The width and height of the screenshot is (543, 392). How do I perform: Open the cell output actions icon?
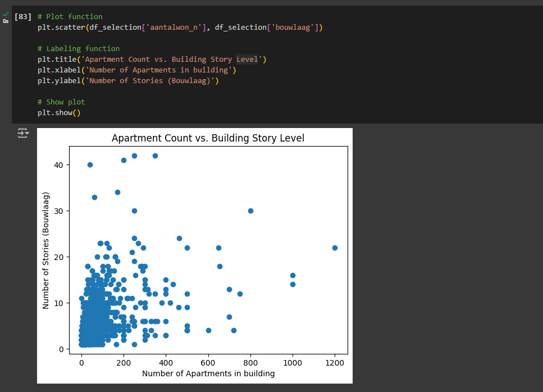tap(23, 133)
